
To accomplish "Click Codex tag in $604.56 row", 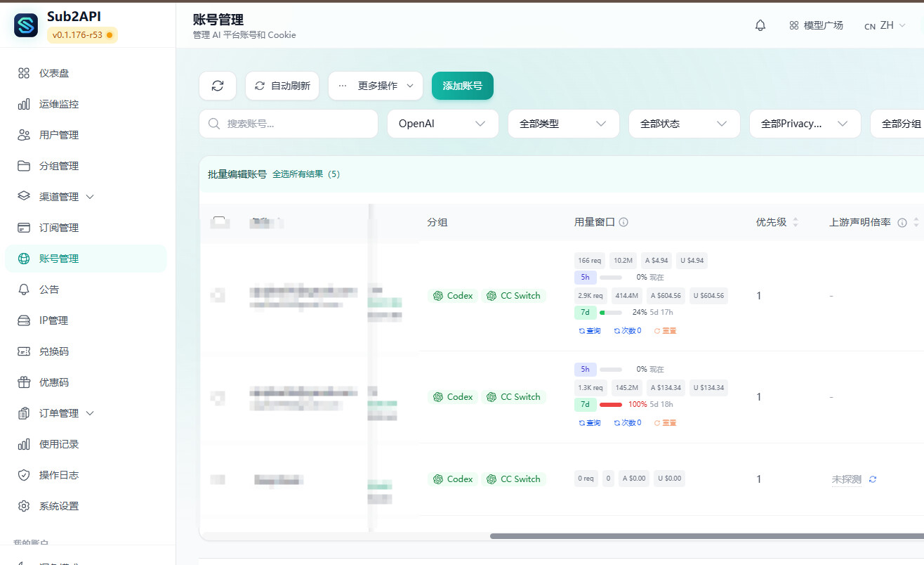I will point(453,296).
